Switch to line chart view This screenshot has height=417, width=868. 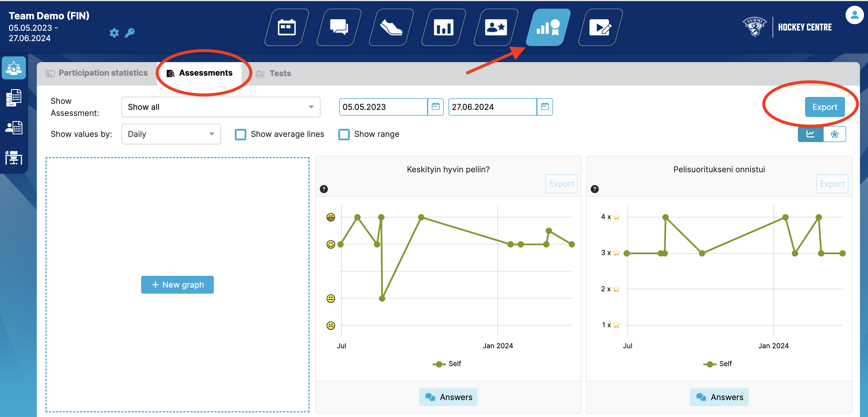811,134
